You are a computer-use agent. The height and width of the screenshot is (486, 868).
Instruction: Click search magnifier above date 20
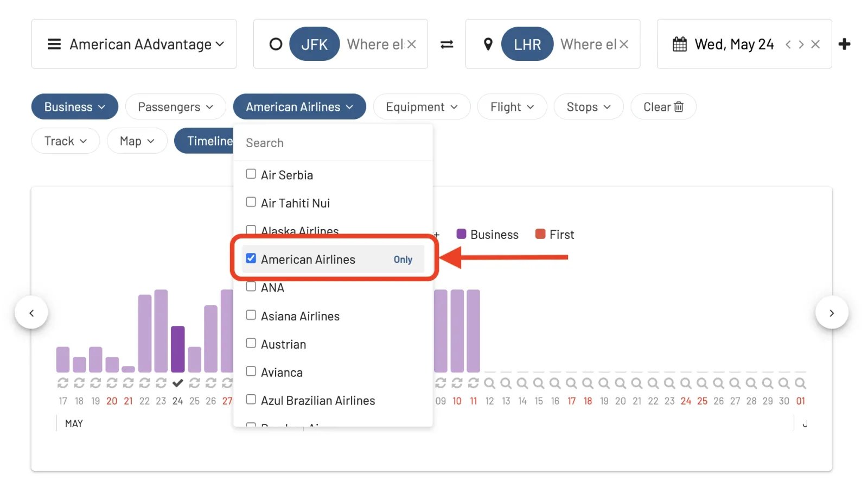tap(621, 383)
